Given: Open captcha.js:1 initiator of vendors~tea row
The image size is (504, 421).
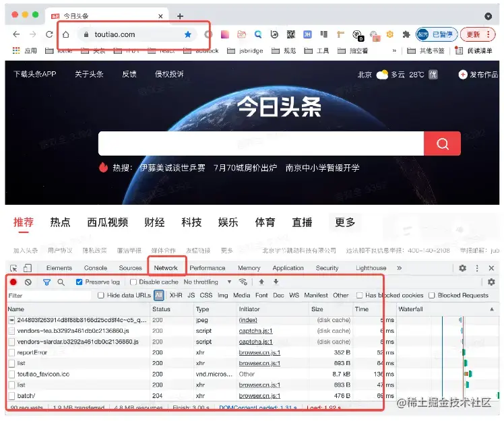Looking at the screenshot, I should pos(255,331).
